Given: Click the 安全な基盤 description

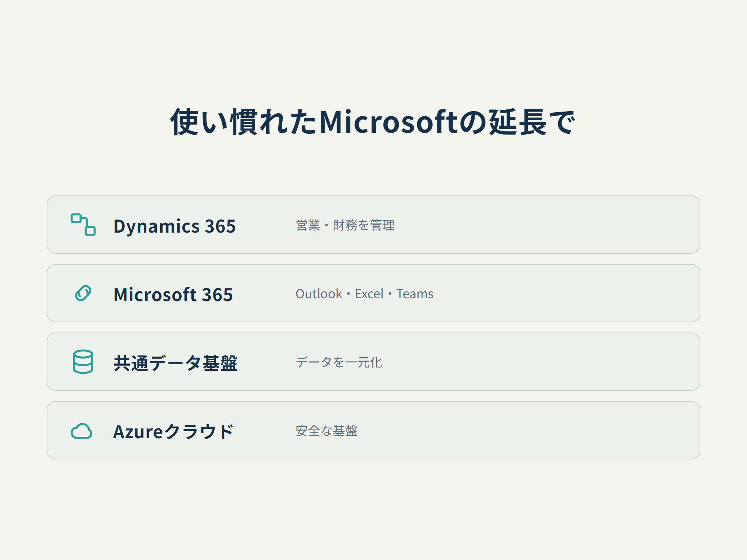Looking at the screenshot, I should [x=326, y=431].
